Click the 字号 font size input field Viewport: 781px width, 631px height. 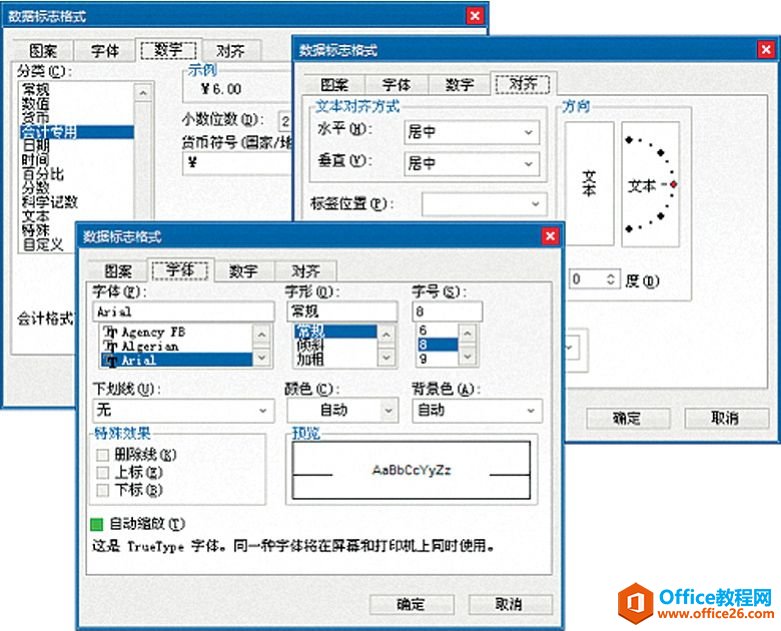(447, 312)
